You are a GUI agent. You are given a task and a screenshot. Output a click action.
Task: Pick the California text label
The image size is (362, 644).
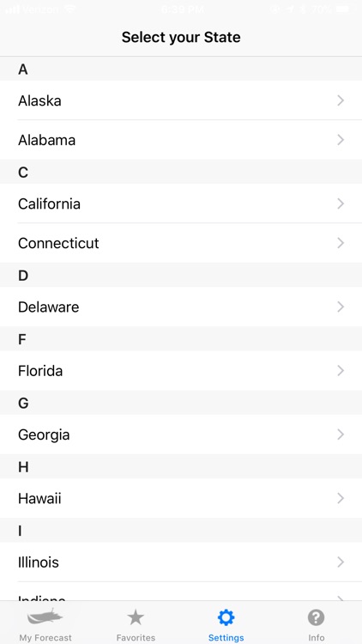[x=49, y=204]
